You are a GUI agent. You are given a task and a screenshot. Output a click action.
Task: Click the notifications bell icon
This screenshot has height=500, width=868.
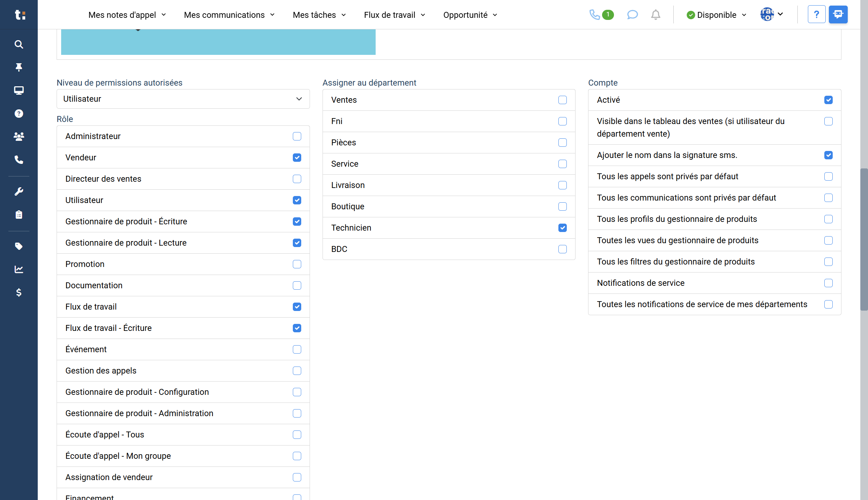[x=656, y=15]
